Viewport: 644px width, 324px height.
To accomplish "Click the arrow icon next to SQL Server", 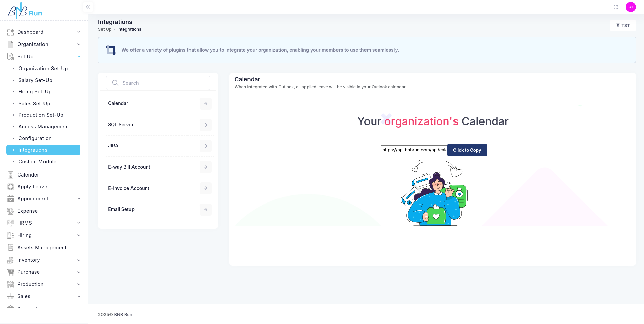I will click(205, 125).
